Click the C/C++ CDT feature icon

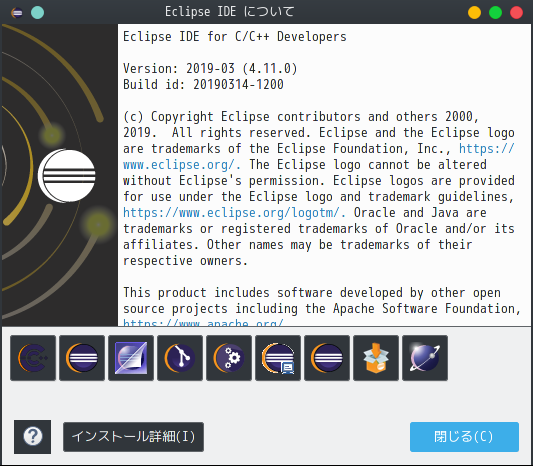click(33, 358)
